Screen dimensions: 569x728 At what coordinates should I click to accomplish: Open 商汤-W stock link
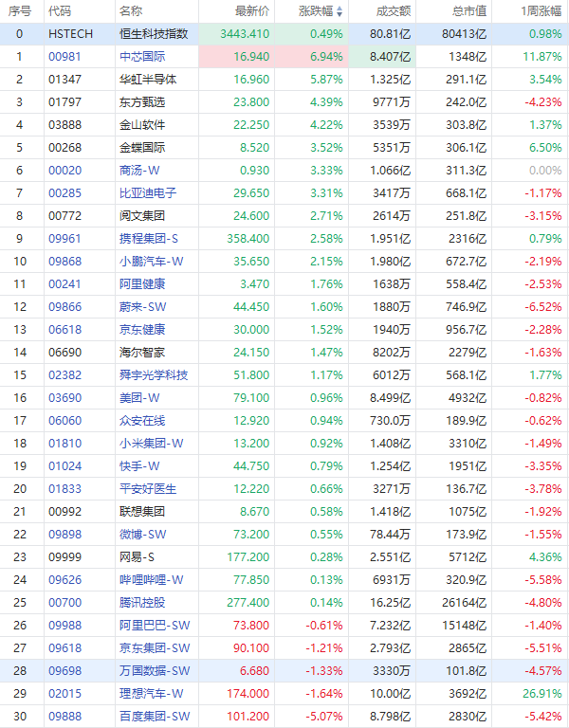139,171
